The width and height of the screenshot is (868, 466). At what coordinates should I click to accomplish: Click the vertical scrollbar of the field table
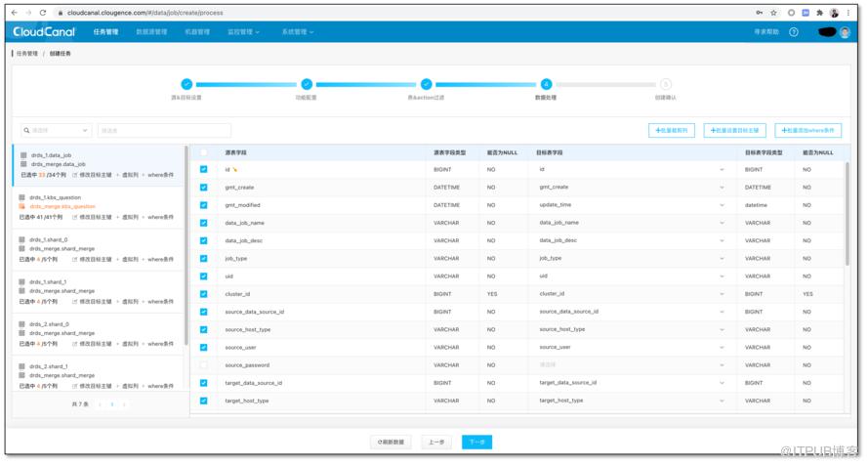(x=847, y=213)
